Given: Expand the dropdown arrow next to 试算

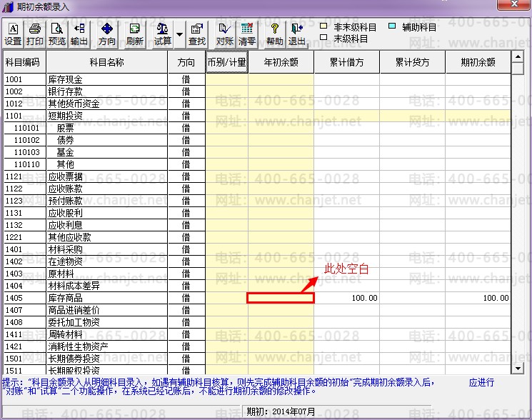Looking at the screenshot, I should [179, 34].
